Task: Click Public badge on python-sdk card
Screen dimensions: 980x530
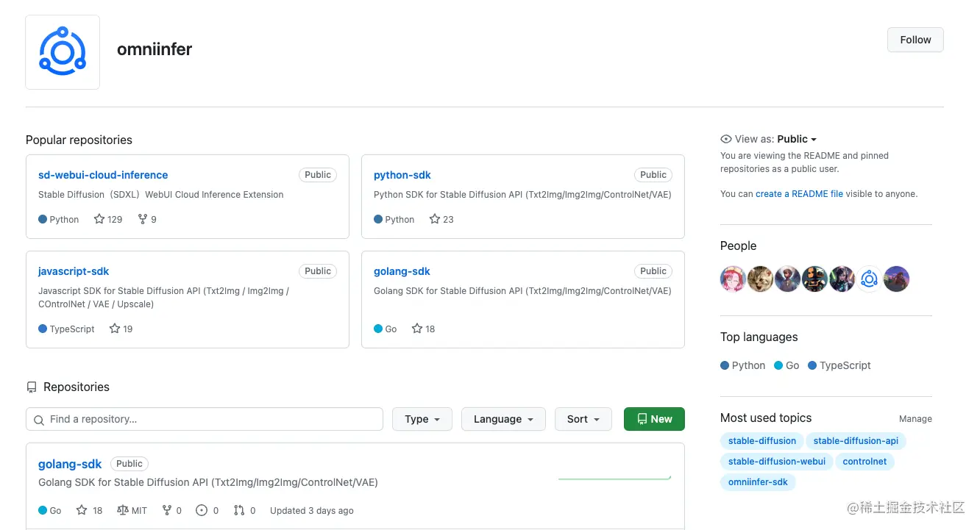Action: pos(653,175)
